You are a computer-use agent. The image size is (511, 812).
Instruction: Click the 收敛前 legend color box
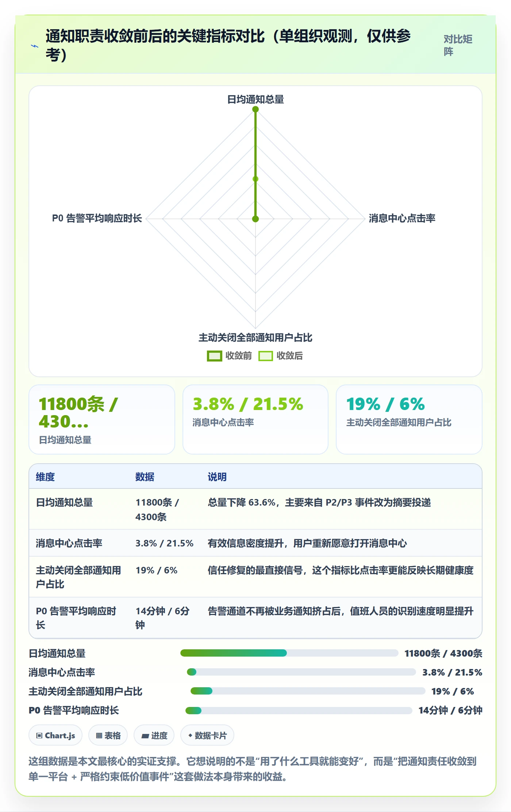coord(214,356)
